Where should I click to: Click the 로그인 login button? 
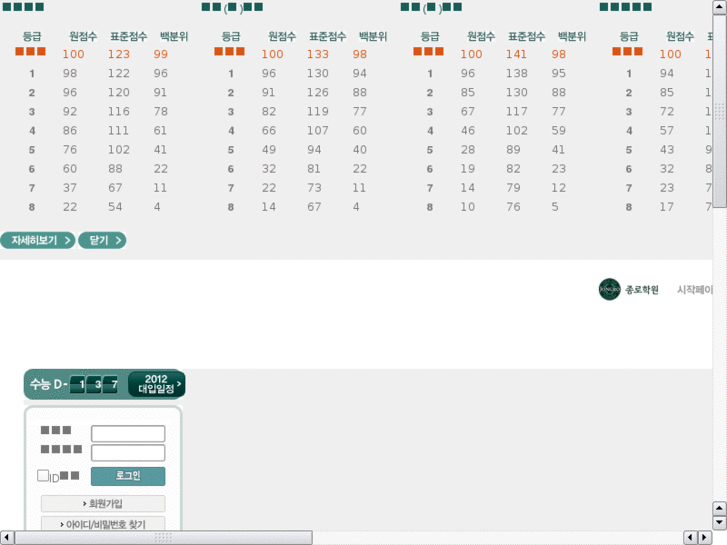tap(128, 476)
